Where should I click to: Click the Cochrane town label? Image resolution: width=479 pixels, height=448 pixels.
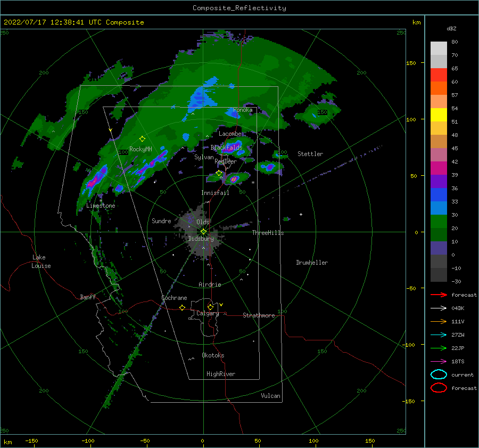tap(174, 298)
